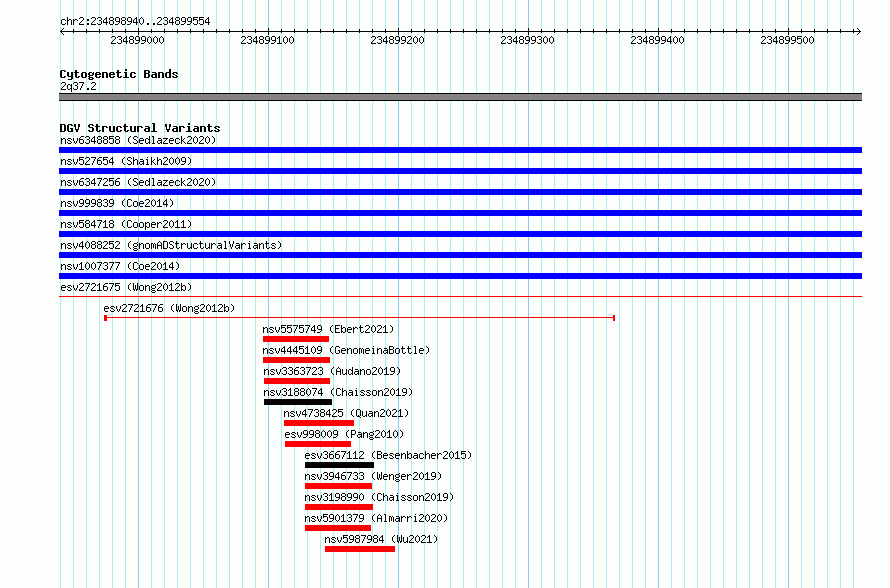Open nsv3363723 (Audano2019) label
This screenshot has width=890, height=588.
(x=332, y=371)
